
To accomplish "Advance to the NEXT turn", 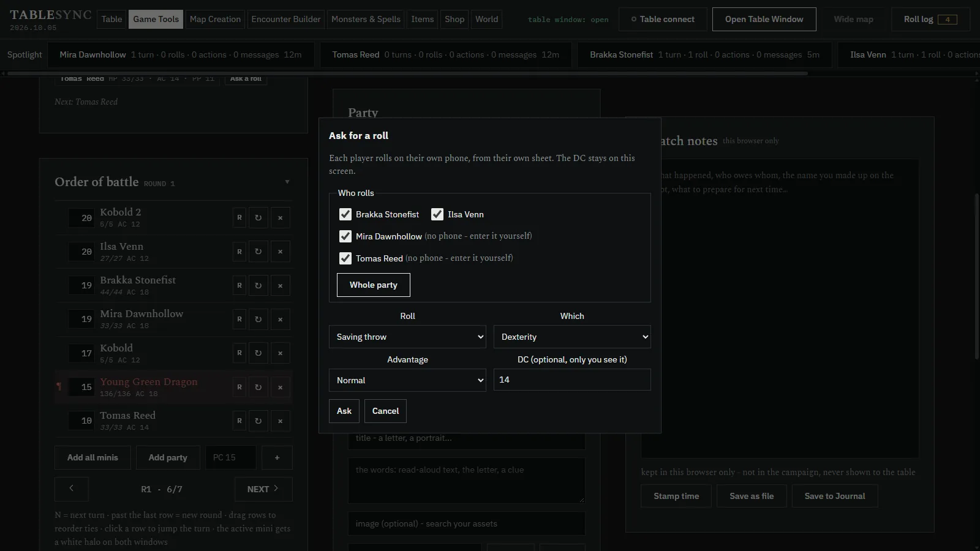I will (x=263, y=489).
